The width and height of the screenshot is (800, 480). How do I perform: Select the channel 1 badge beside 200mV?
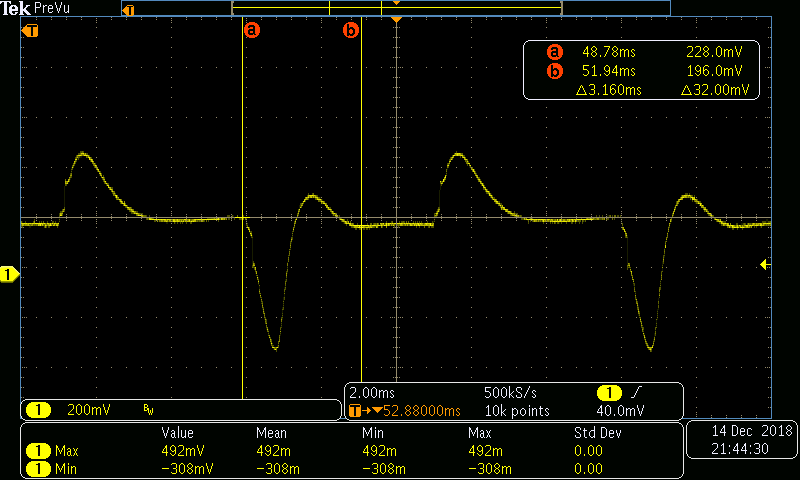(x=37, y=410)
